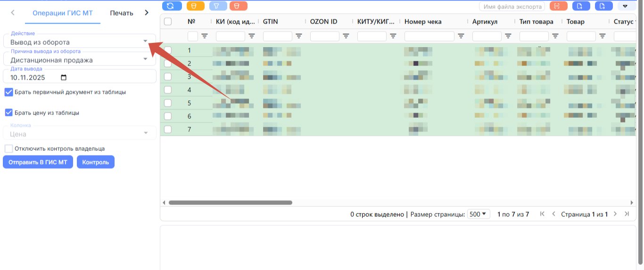Open the Действие dropdown
Viewport: 644px width, 270px height.
click(x=79, y=41)
